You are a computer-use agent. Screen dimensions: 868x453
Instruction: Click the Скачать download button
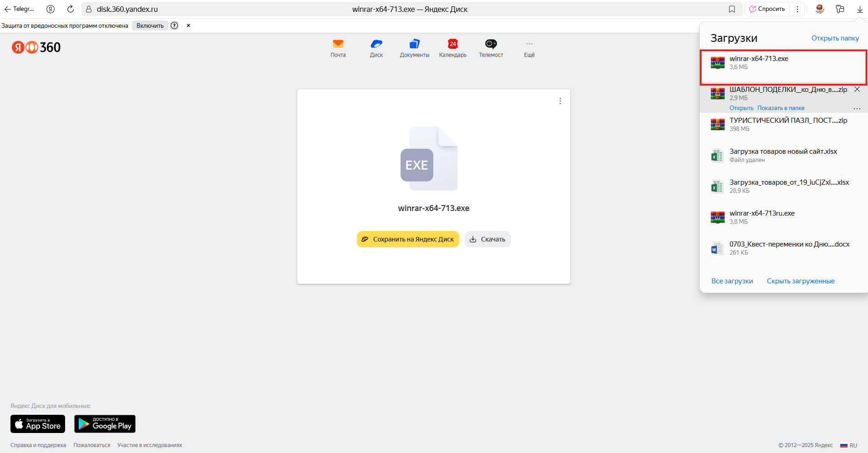pyautogui.click(x=487, y=239)
